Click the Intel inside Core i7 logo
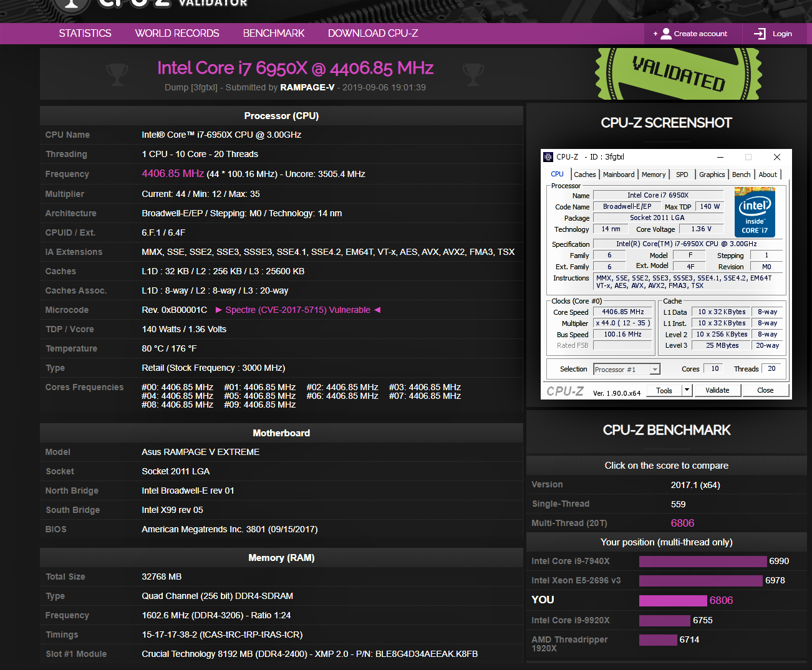812x670 pixels. pos(755,213)
